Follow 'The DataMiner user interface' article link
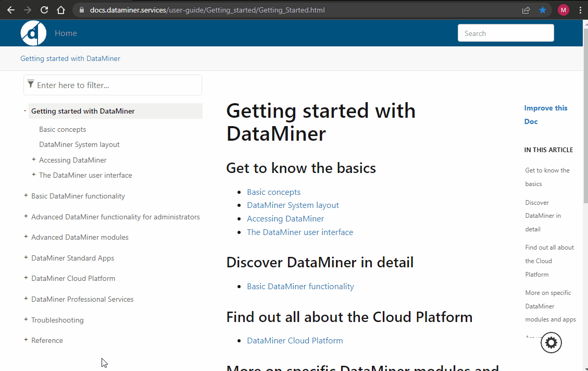588x371 pixels. [x=300, y=232]
